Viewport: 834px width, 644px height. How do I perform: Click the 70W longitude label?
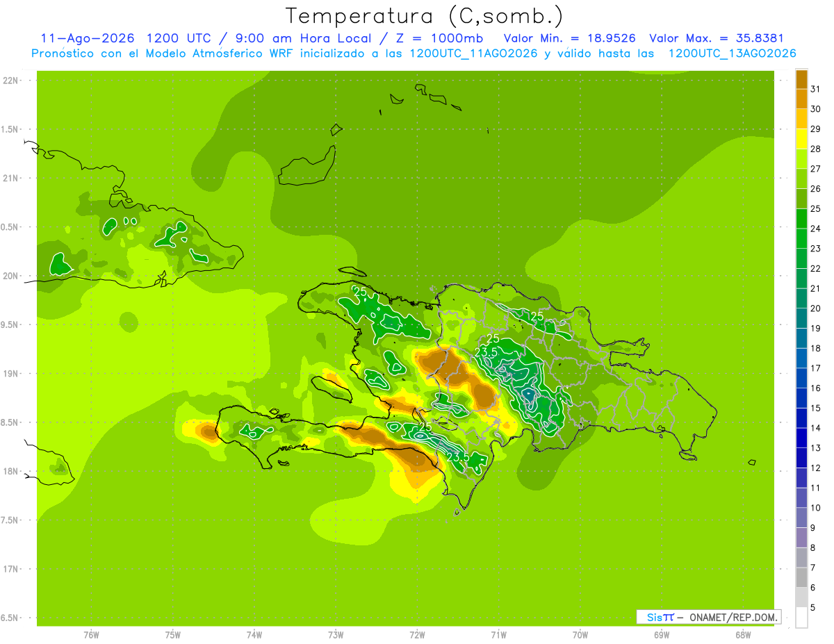(580, 634)
